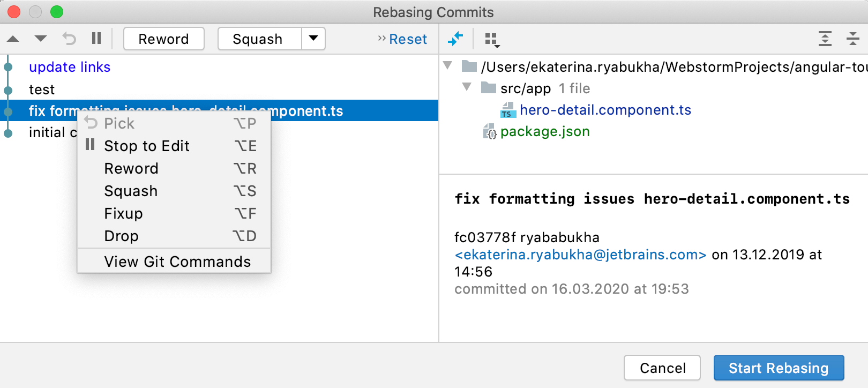Move commit up with the up arrow

click(x=13, y=39)
